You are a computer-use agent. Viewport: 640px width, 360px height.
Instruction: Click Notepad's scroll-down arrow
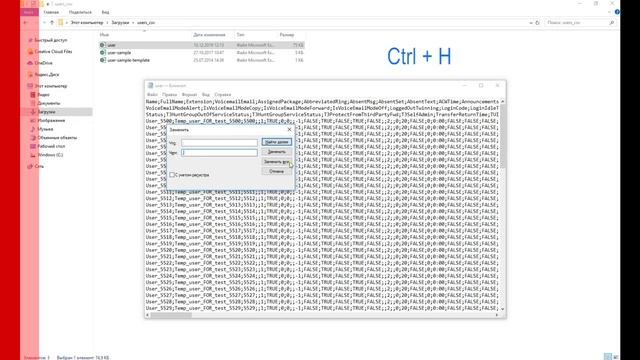(502, 309)
